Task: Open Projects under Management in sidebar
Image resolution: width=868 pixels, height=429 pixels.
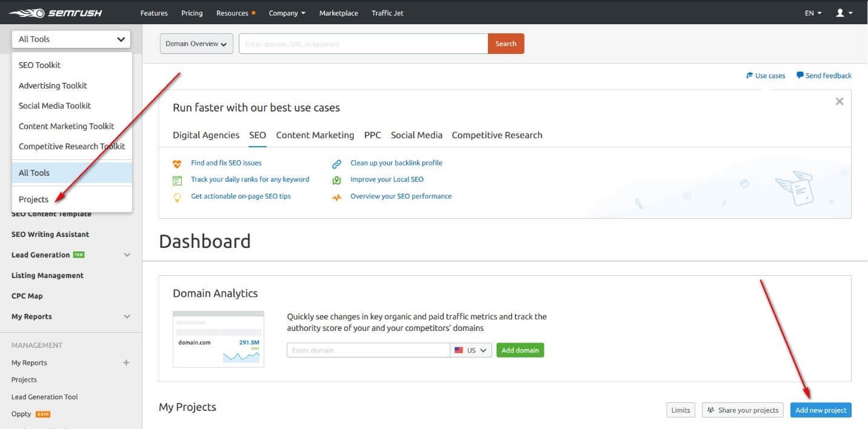Action: 24,380
